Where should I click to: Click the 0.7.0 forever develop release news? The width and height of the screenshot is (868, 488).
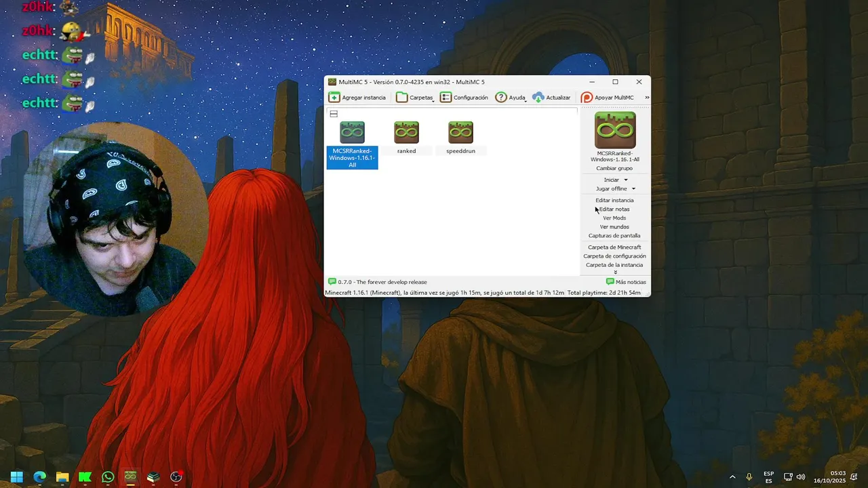[378, 282]
